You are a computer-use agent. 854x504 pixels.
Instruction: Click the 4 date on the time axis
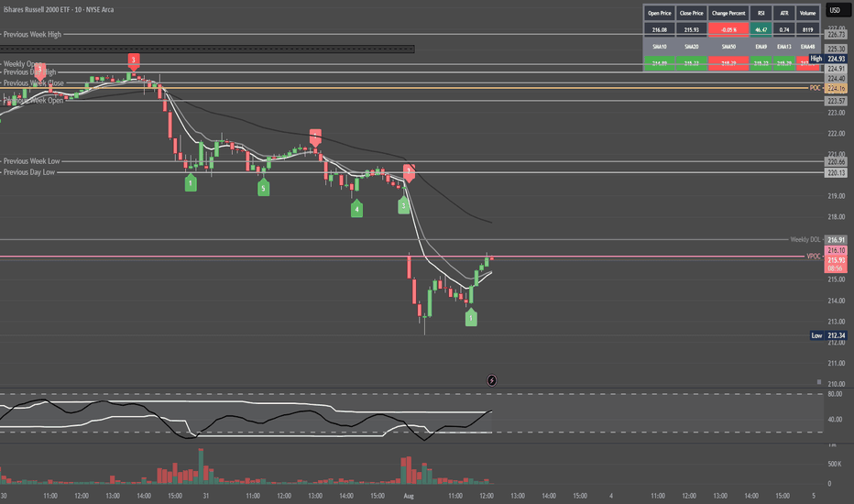[x=611, y=496]
